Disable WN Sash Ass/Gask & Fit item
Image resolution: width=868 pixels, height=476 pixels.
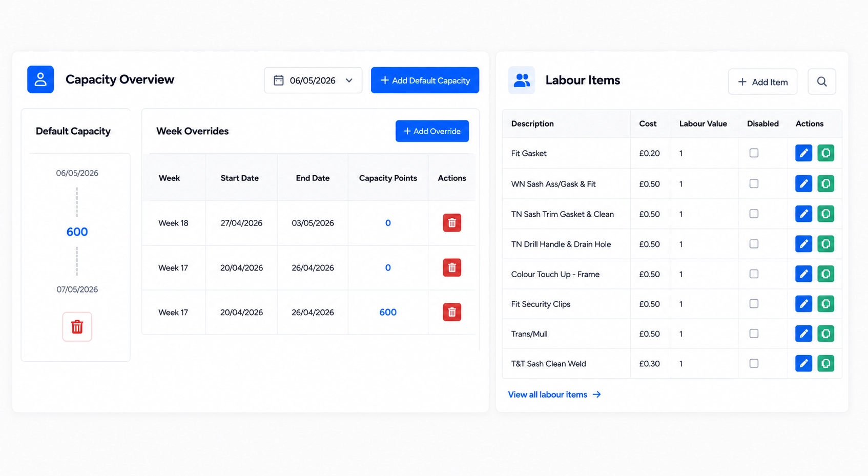click(754, 183)
